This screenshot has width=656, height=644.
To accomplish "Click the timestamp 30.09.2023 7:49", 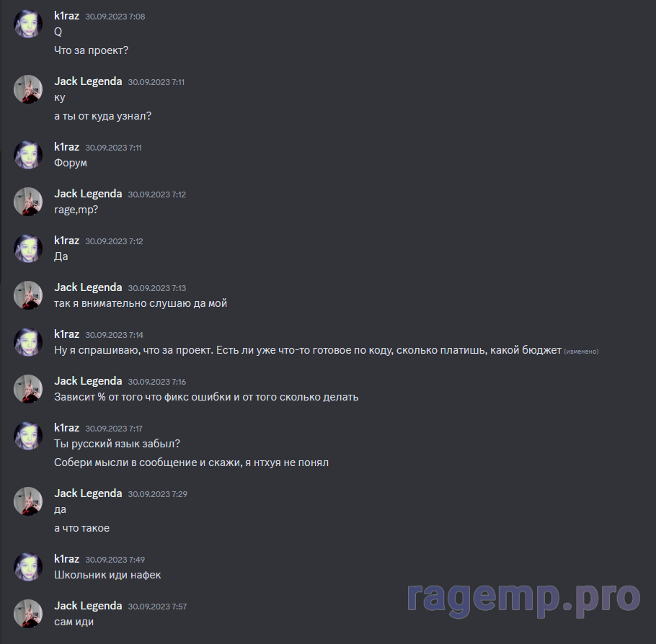I will 115,560.
